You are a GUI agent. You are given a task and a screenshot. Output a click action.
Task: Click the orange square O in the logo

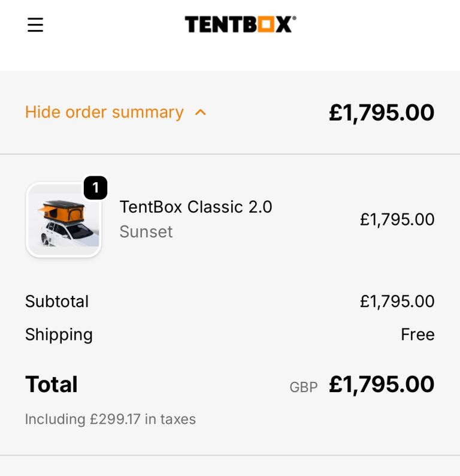point(265,25)
